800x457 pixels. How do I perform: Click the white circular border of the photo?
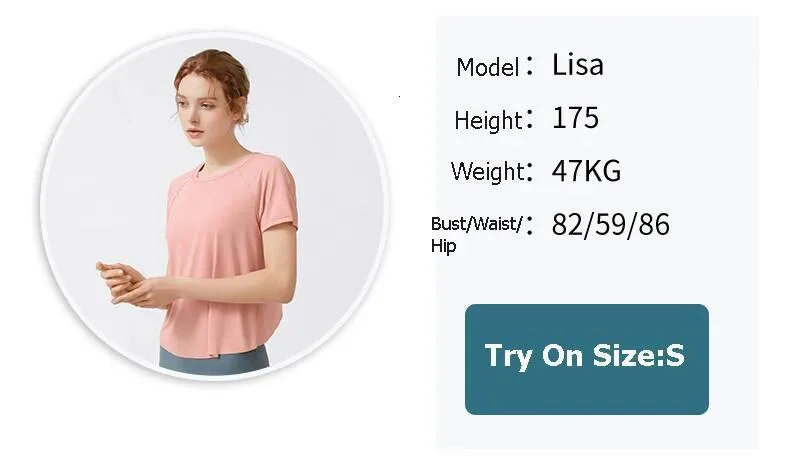pyautogui.click(x=214, y=35)
